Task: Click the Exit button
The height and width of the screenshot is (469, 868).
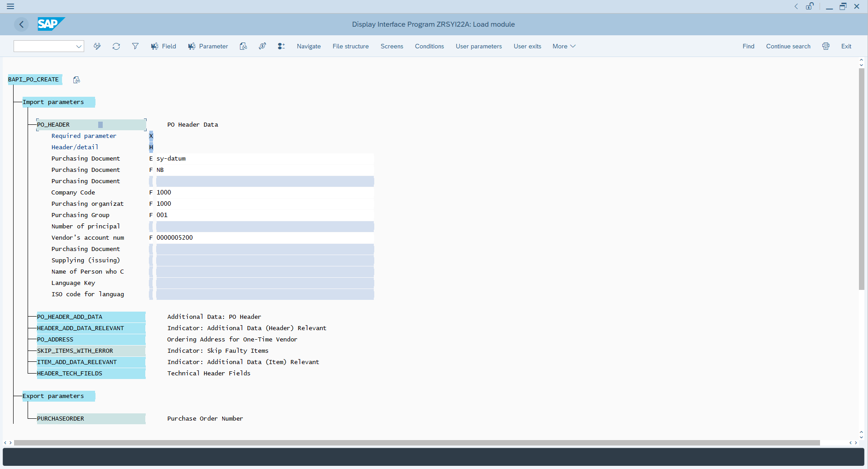Action: (x=845, y=46)
